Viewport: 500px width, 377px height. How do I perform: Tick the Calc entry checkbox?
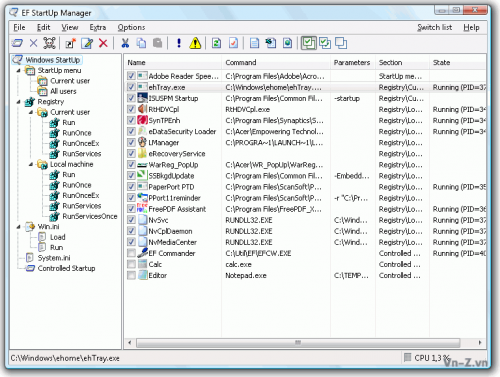coord(131,264)
